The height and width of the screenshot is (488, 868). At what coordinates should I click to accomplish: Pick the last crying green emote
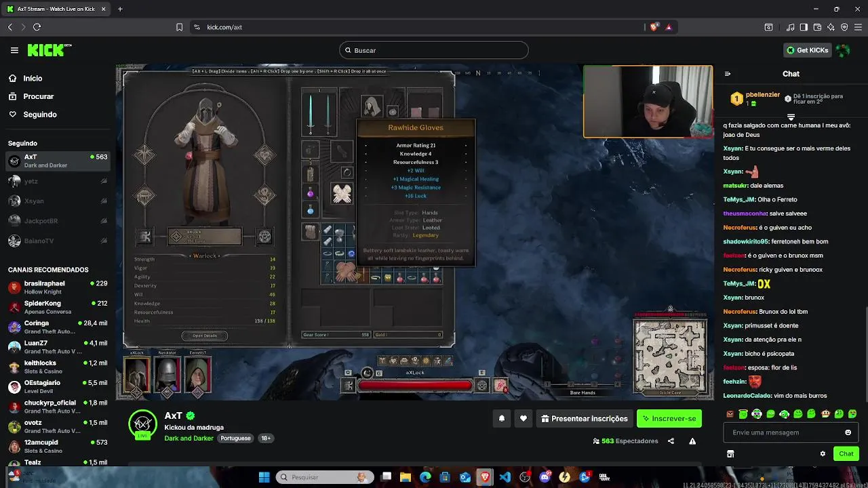(x=852, y=414)
